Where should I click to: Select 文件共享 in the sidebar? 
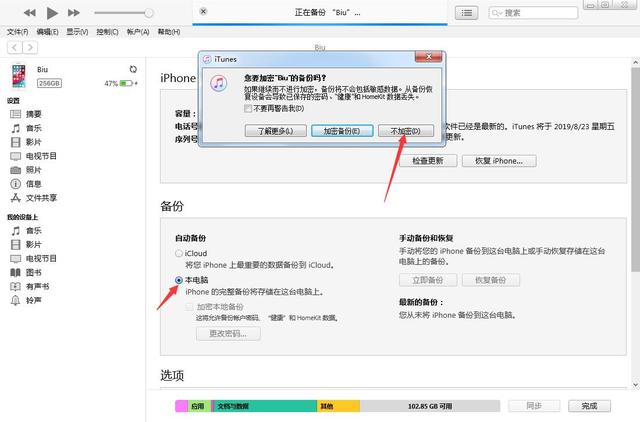(41, 198)
